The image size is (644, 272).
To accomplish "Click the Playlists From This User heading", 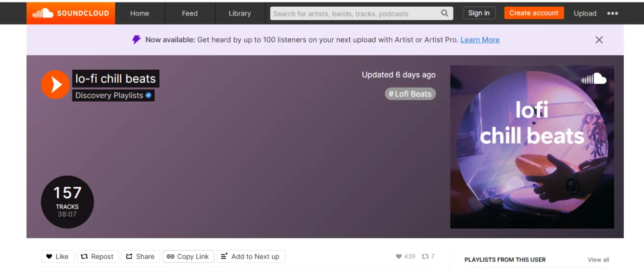I will 505,259.
